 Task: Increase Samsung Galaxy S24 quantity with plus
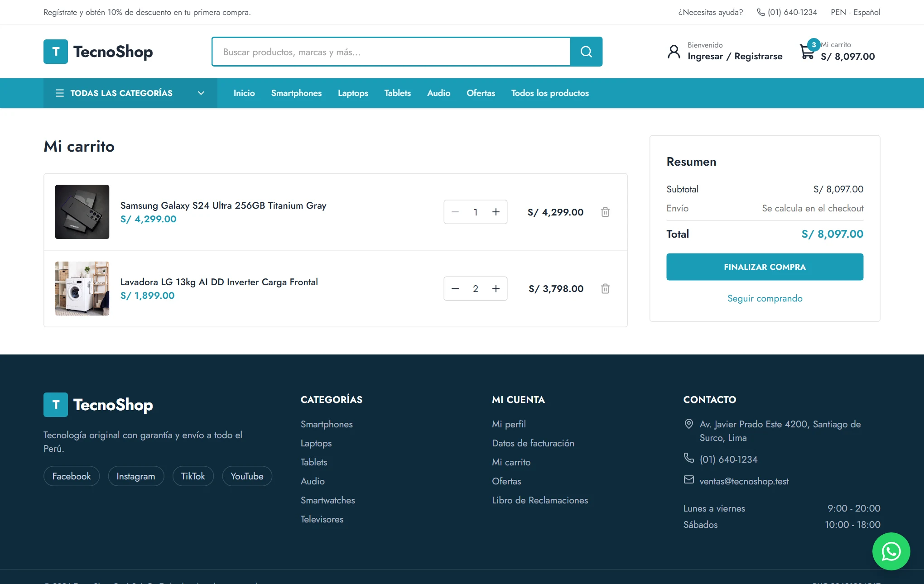point(496,212)
